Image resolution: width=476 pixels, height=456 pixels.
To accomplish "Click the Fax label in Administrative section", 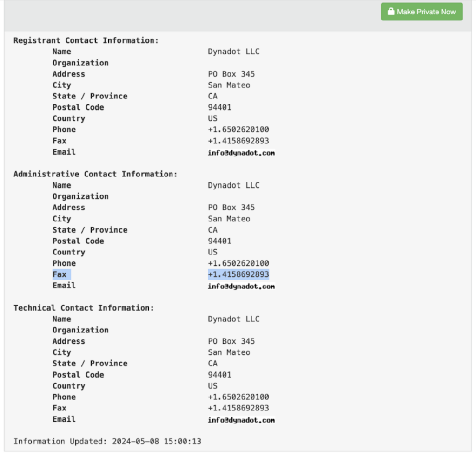I will click(x=59, y=274).
